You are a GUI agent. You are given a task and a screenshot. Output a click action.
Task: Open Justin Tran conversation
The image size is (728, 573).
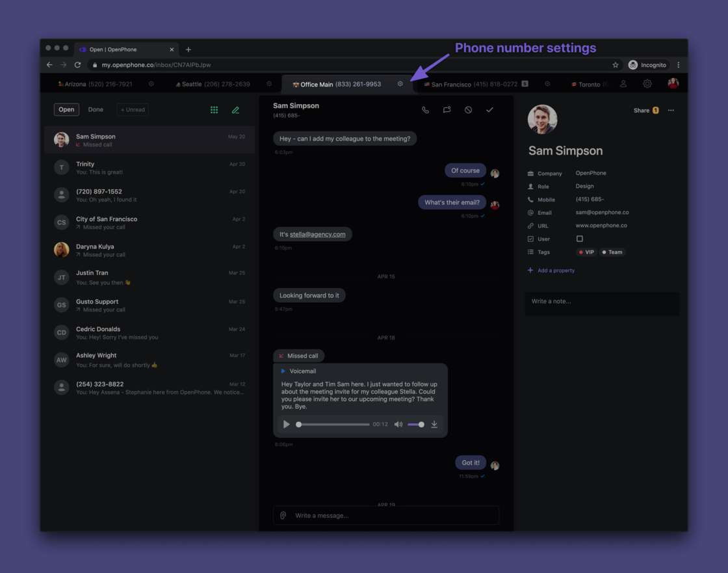click(x=149, y=277)
